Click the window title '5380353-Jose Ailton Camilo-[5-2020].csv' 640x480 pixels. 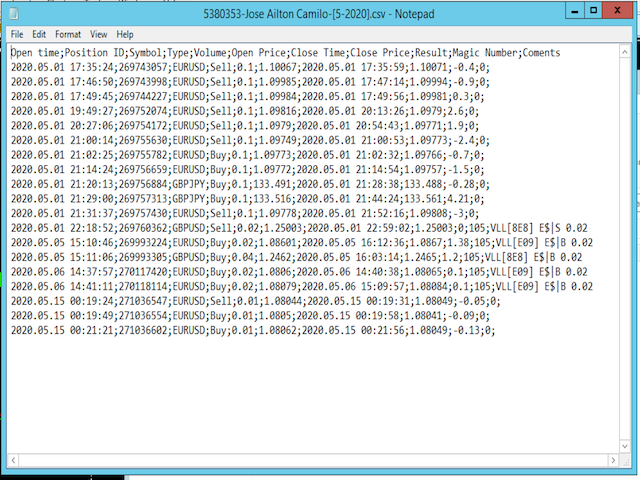click(294, 14)
